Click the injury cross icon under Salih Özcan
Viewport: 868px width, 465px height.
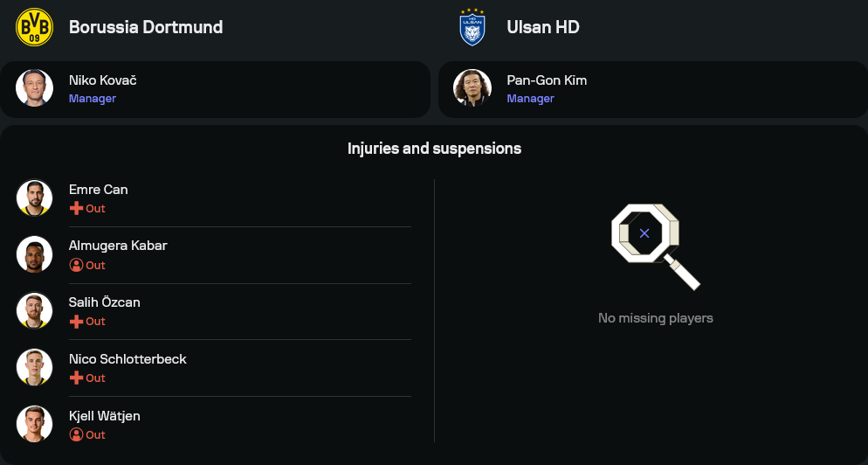(x=76, y=322)
